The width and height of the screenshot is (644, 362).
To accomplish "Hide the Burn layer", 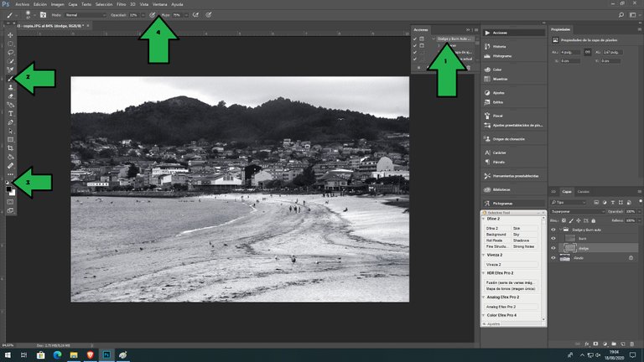I will (553, 239).
